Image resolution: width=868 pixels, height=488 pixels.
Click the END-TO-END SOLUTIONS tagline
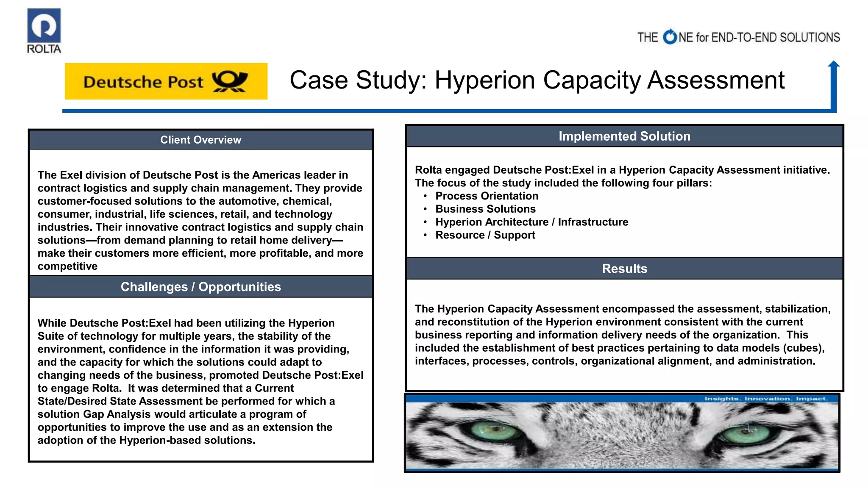(x=759, y=37)
